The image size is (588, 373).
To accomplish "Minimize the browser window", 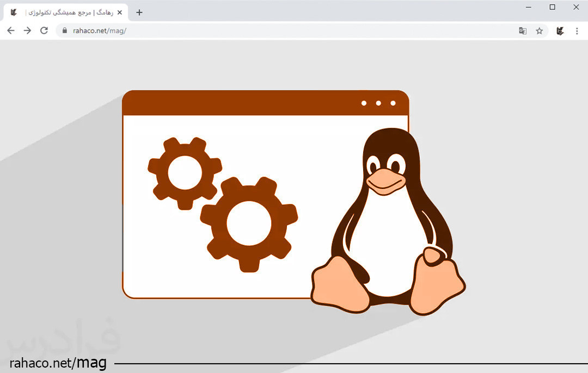I will pyautogui.click(x=529, y=7).
